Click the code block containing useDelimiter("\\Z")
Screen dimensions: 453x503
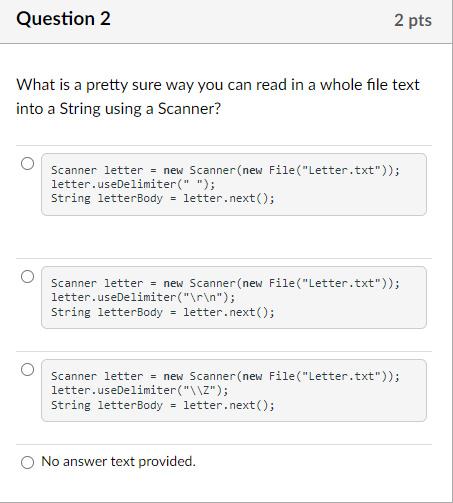(x=234, y=390)
